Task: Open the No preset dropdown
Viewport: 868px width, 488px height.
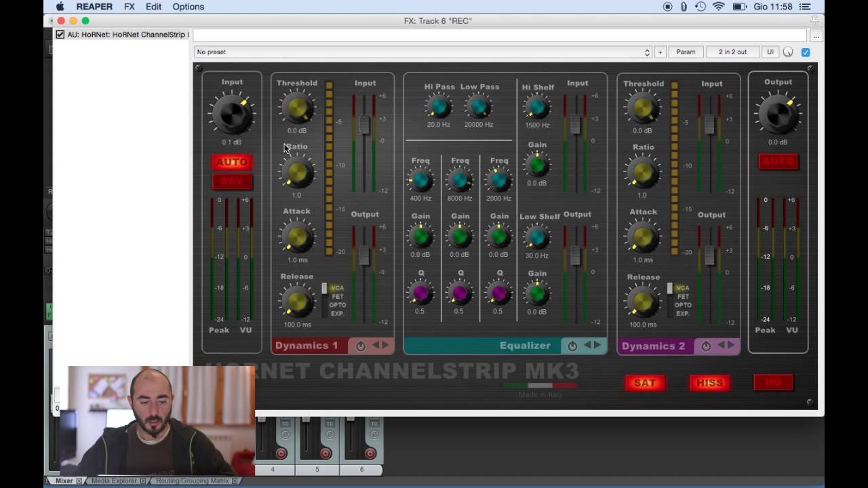Action: (422, 52)
